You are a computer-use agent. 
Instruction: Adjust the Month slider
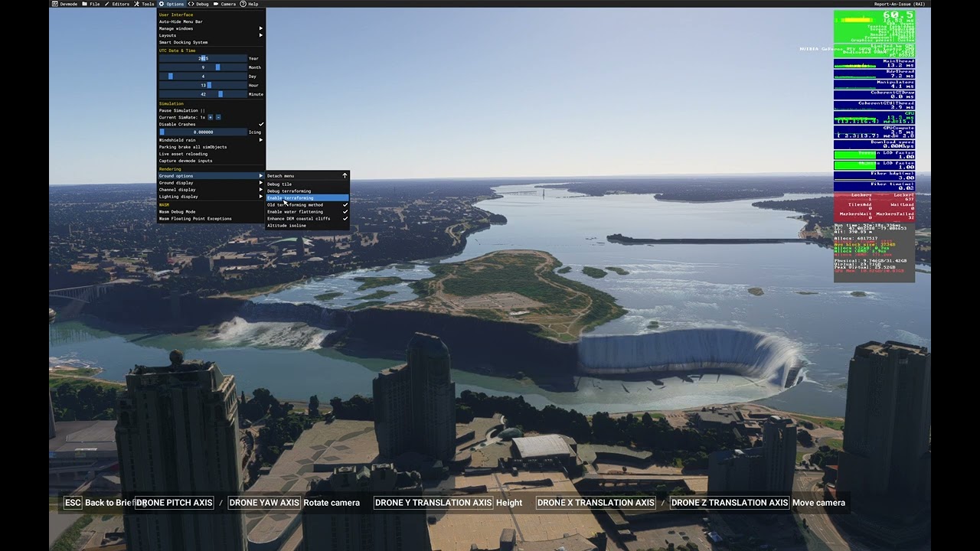pyautogui.click(x=203, y=67)
